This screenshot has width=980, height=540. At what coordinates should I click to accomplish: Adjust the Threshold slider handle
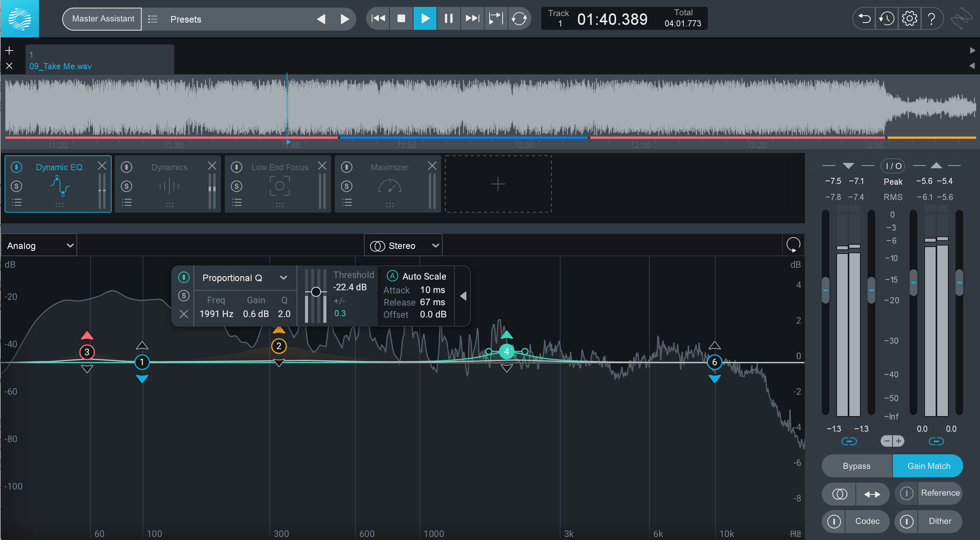coord(316,292)
